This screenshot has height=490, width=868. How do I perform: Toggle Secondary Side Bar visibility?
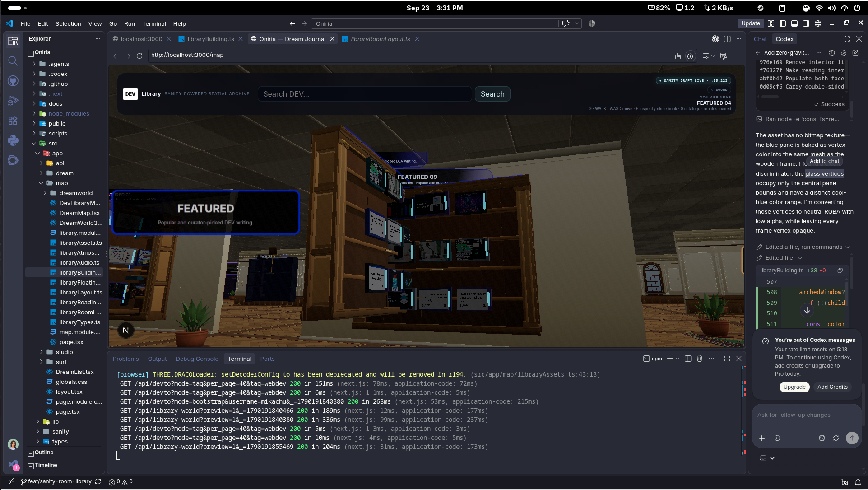tap(806, 23)
